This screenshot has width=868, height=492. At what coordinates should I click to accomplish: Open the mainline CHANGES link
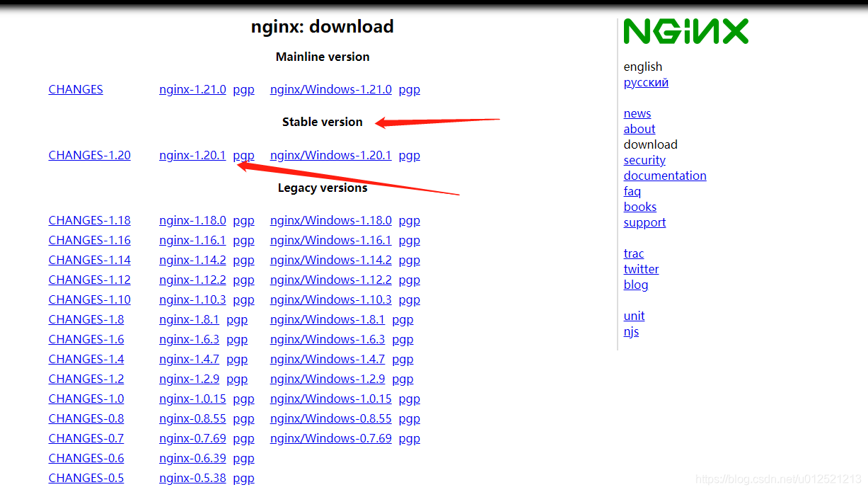click(76, 90)
